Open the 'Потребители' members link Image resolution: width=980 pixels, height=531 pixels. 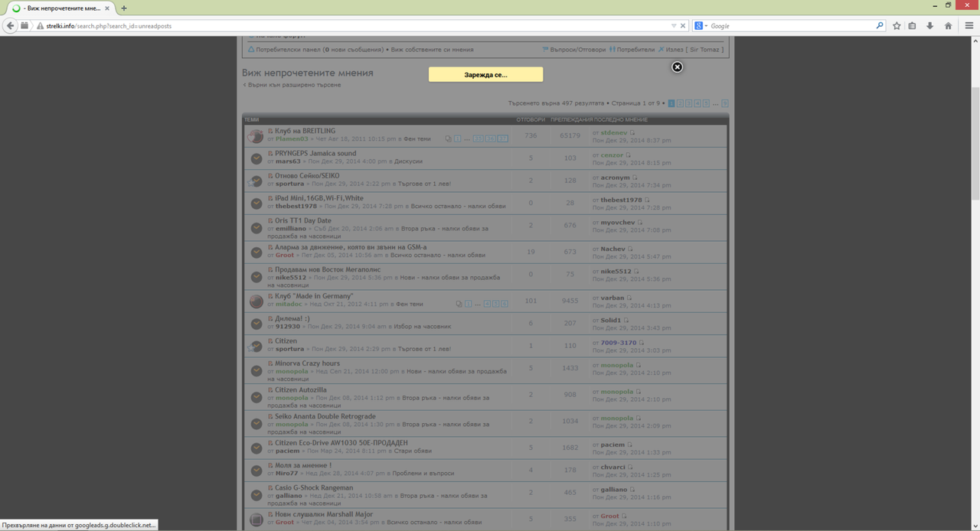point(635,50)
